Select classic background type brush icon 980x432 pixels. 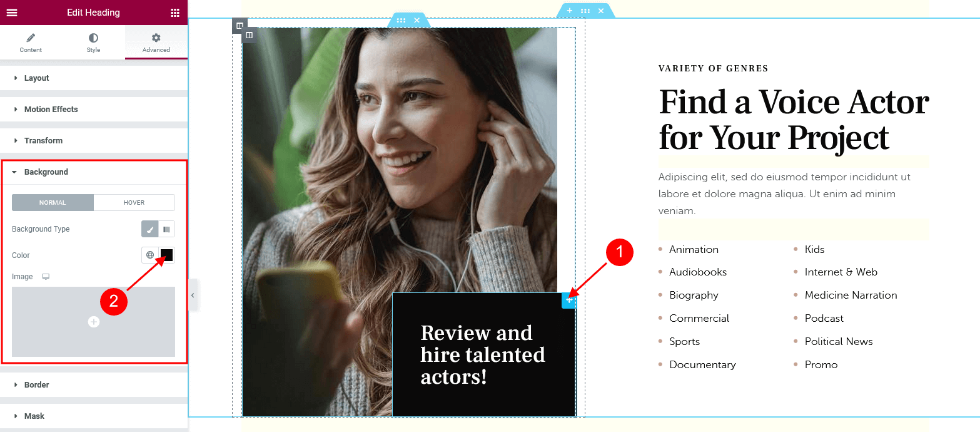[149, 229]
